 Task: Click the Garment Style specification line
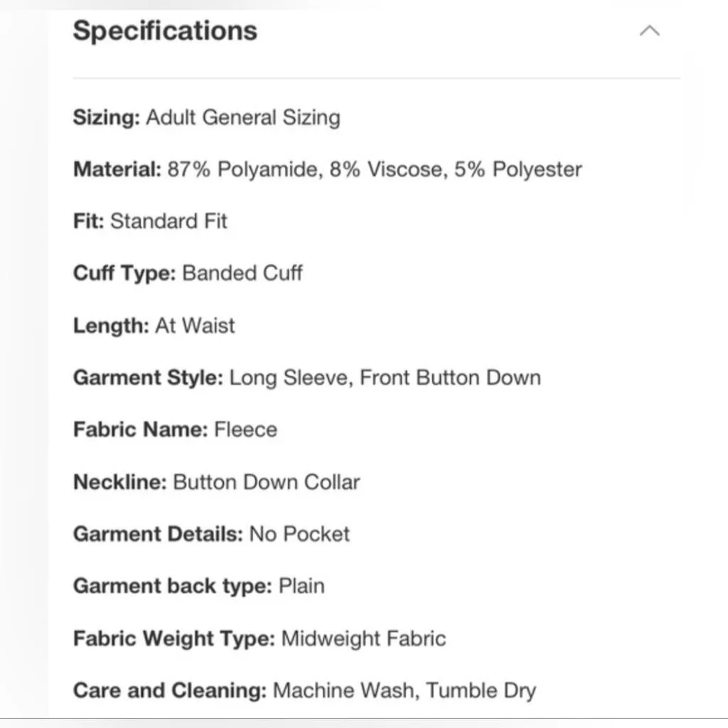[x=307, y=378]
